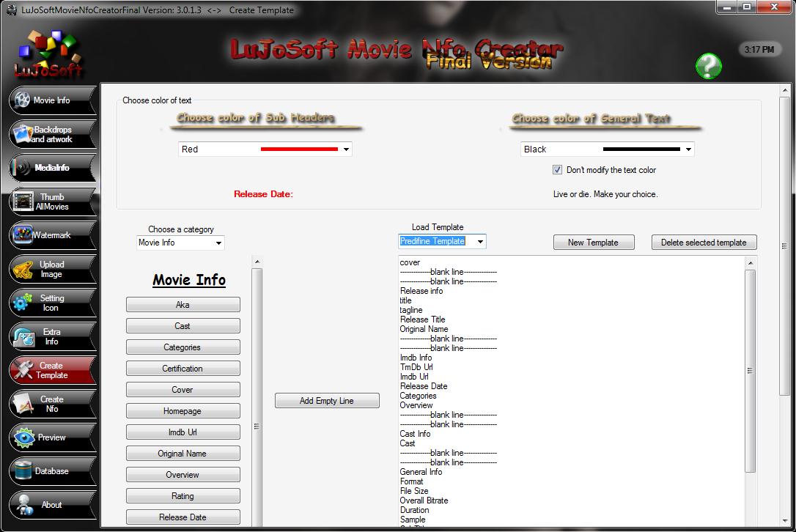This screenshot has height=532, width=796.
Task: Click the Extra Info sidebar icon
Action: pyautogui.click(x=23, y=336)
